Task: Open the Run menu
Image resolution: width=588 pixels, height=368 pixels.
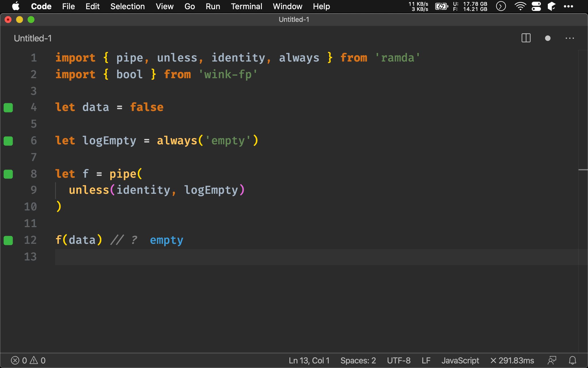Action: tap(213, 6)
